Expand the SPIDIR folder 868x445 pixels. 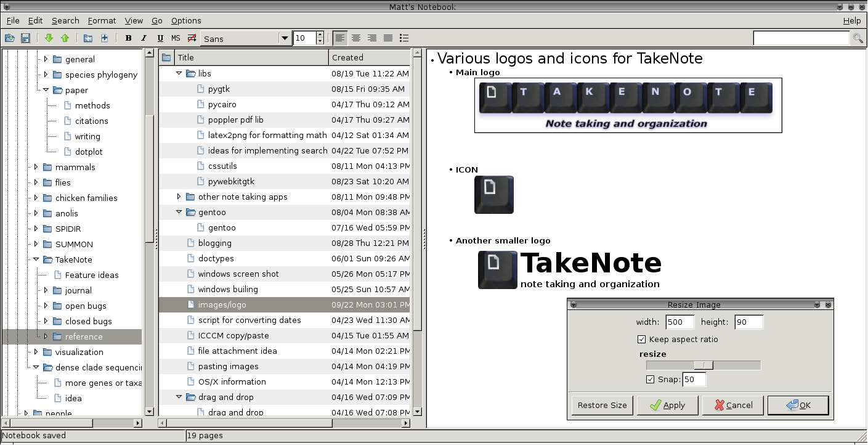(36, 229)
